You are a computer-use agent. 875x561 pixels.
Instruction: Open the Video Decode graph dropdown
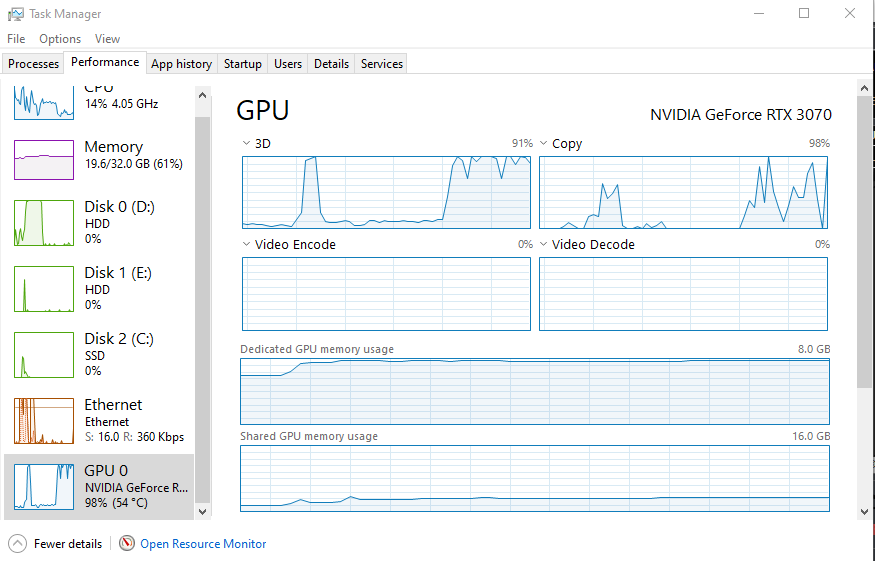point(544,244)
